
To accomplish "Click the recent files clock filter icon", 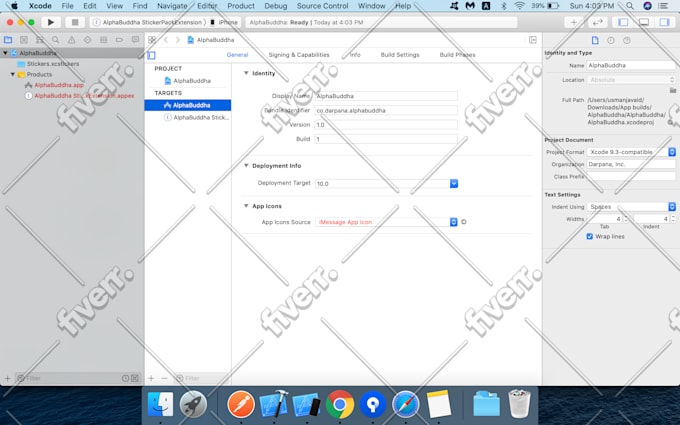I will coord(125,378).
